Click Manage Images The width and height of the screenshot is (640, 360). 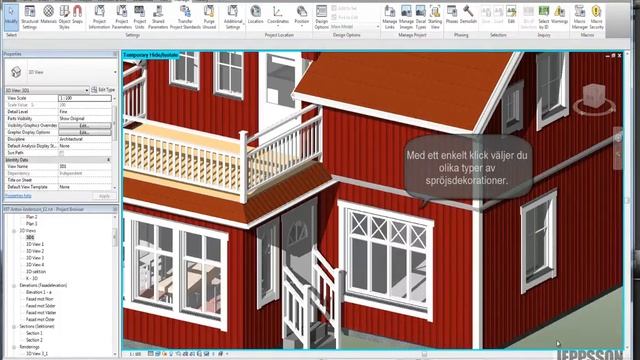pyautogui.click(x=406, y=18)
